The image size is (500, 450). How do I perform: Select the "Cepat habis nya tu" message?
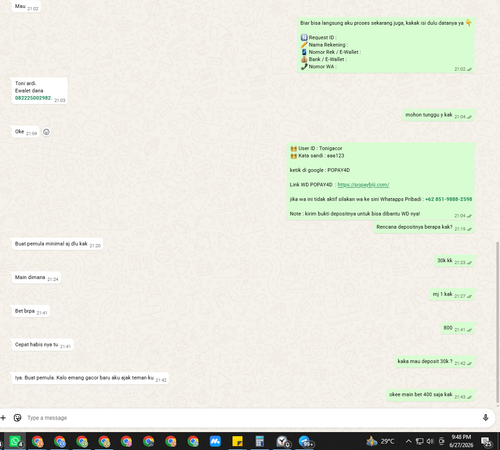(42, 345)
